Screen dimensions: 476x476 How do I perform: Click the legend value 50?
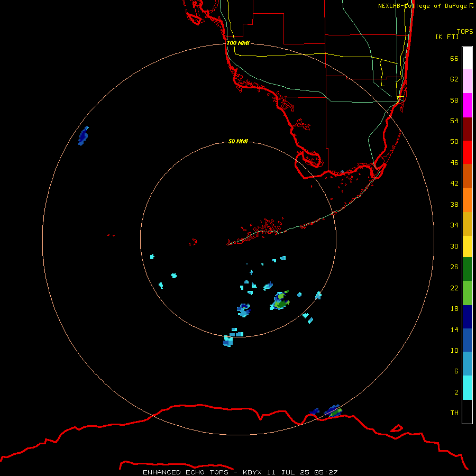click(454, 142)
